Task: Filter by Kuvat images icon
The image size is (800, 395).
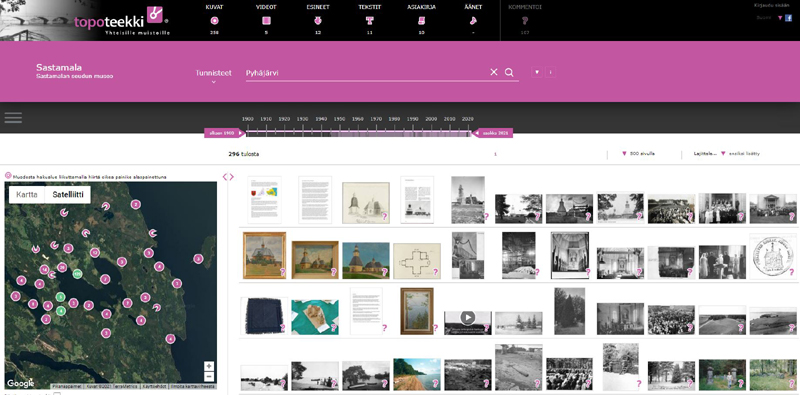Action: coord(214,21)
